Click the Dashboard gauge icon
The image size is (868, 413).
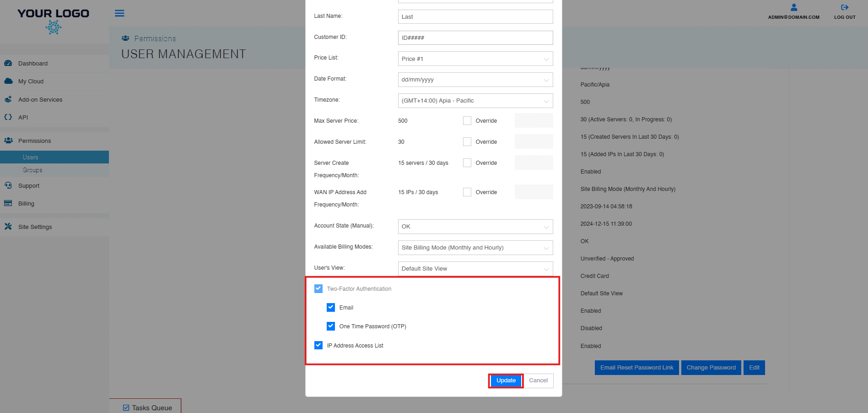click(8, 63)
